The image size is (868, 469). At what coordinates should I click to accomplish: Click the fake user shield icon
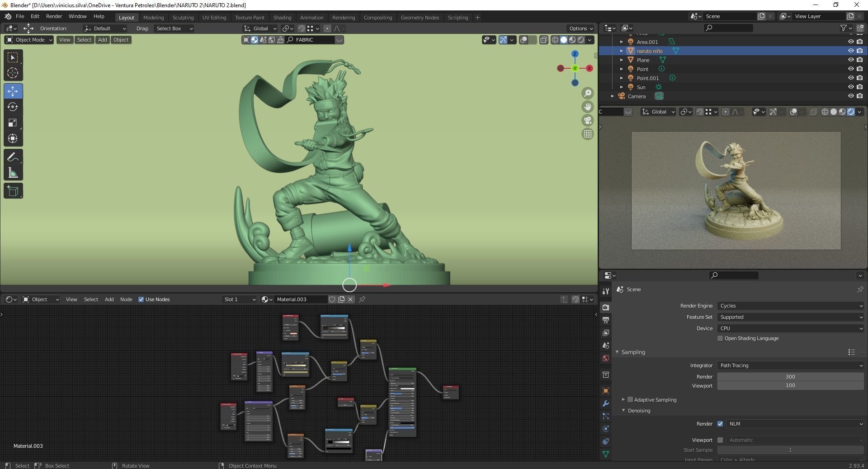(x=332, y=299)
